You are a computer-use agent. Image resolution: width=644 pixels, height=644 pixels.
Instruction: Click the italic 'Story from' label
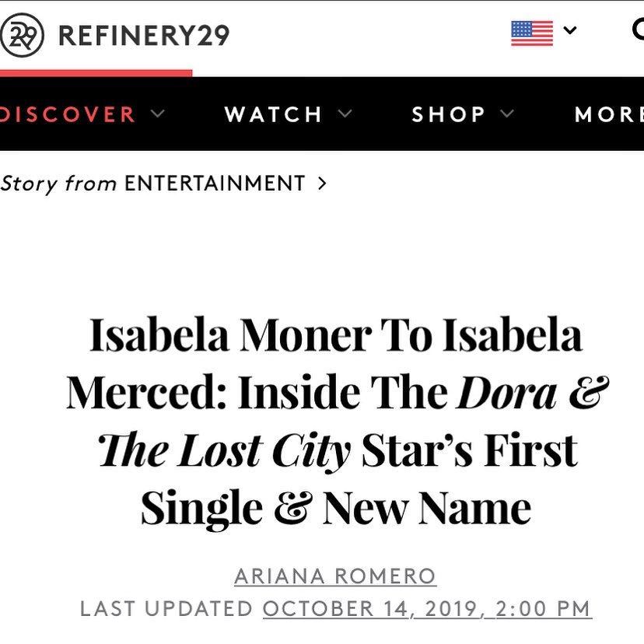[x=58, y=184]
